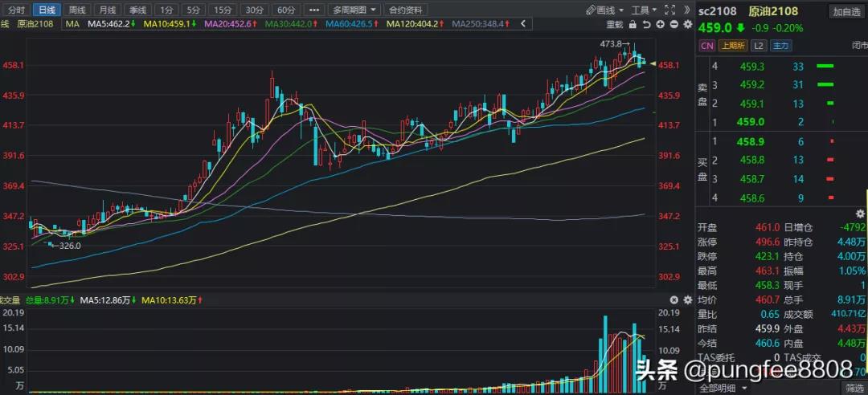Expand the 工具 tools dropdown
The width and height of the screenshot is (868, 395).
pos(644,10)
